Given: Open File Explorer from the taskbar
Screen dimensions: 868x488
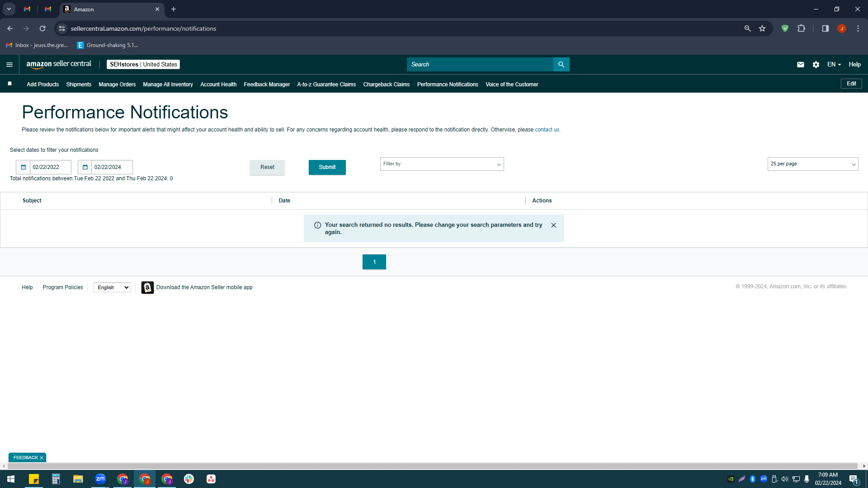Looking at the screenshot, I should point(78,479).
